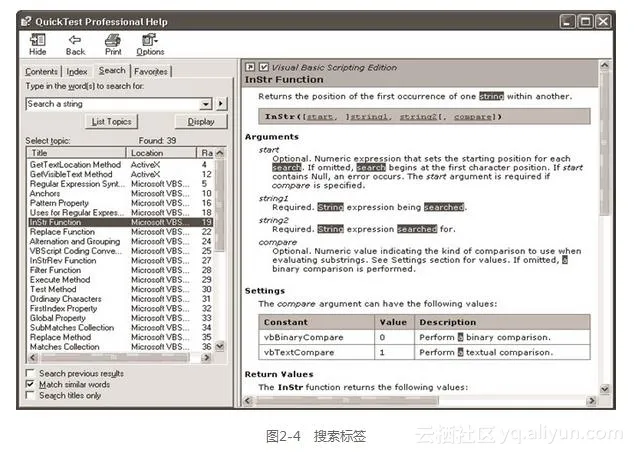
Task: Uncheck Match similar words checkbox
Action: [x=30, y=384]
